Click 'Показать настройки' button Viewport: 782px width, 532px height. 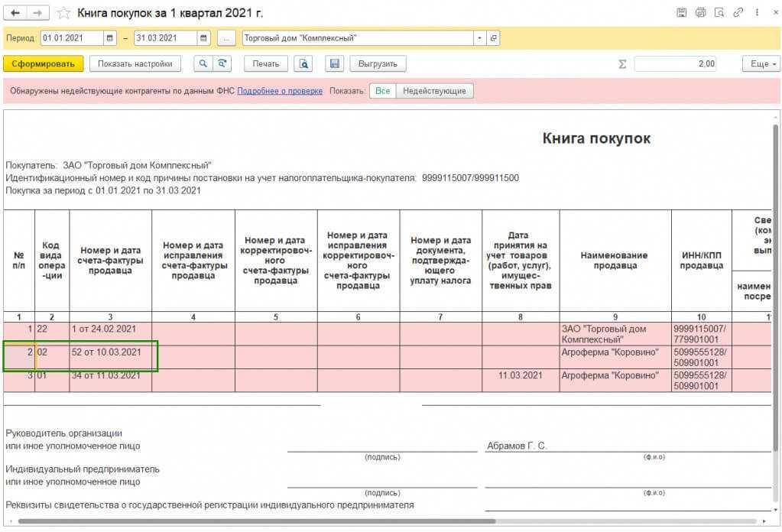(x=135, y=64)
